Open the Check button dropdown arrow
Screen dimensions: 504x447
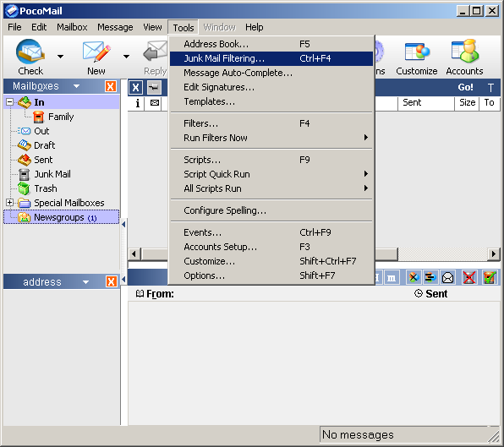pyautogui.click(x=60, y=57)
